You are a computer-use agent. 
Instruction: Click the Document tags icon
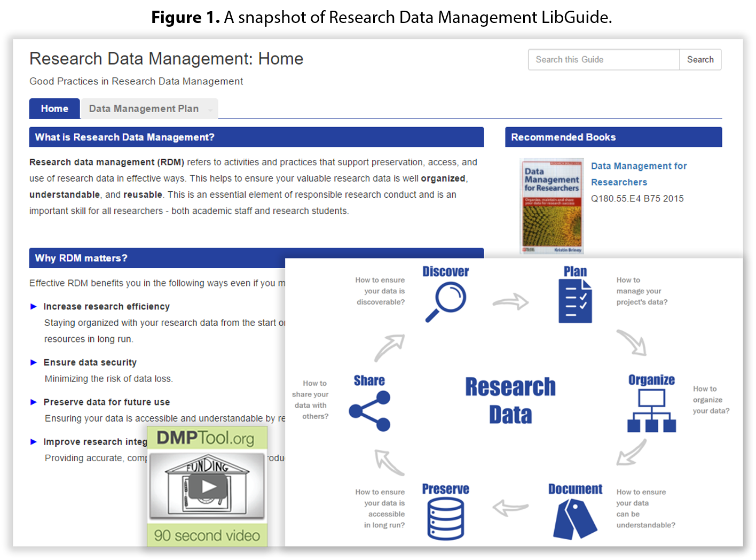coord(575,519)
